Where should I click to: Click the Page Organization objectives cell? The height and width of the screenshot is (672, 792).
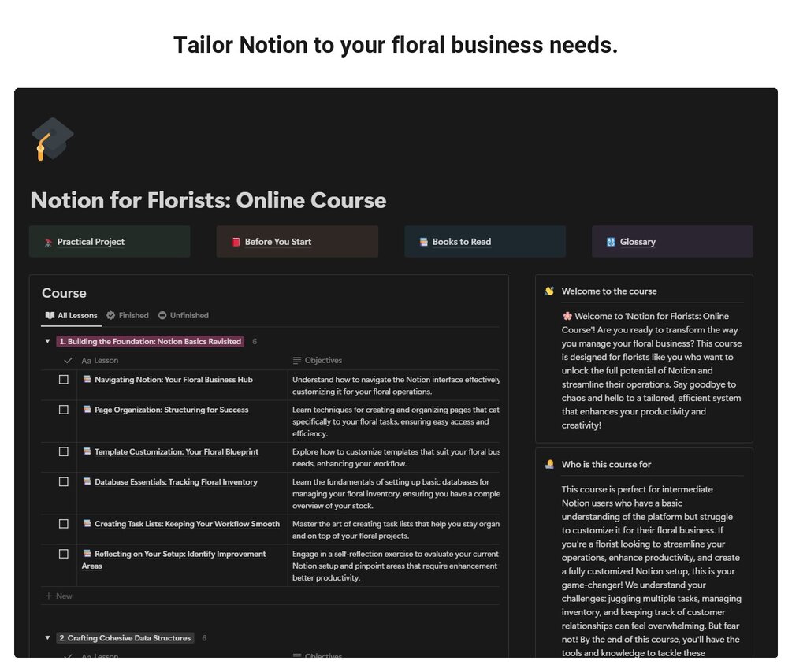(394, 421)
